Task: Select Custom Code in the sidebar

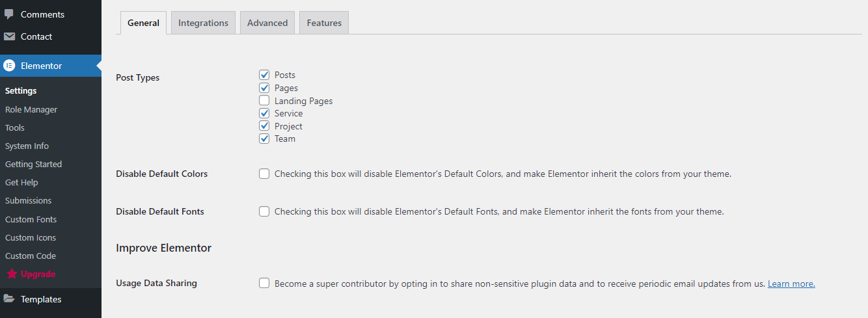Action: pyautogui.click(x=31, y=256)
